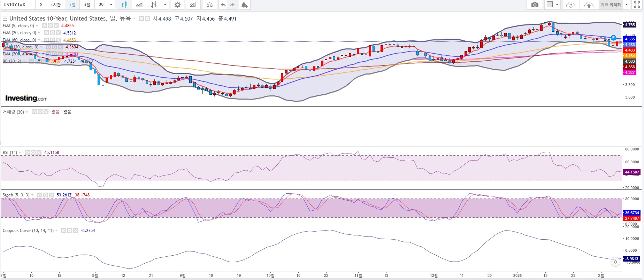Viewport: 644px width, 280px height.
Task: Click the compare scales icon
Action: click(209, 5)
